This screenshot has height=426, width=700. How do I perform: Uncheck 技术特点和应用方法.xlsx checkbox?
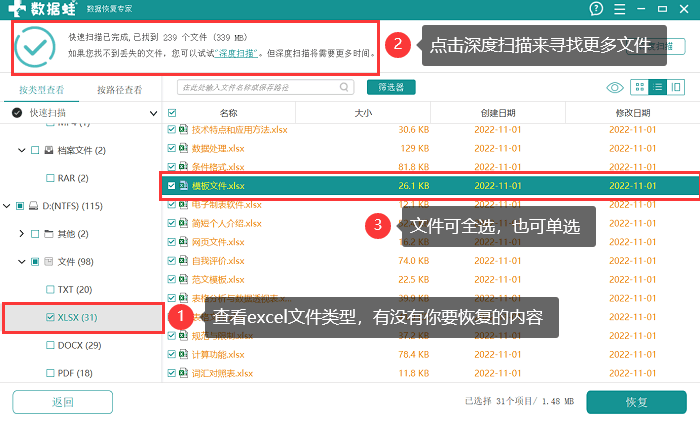(x=171, y=129)
